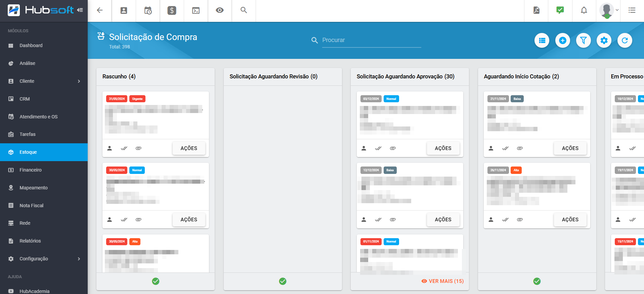Open the filter funnel button
644x294 pixels.
point(584,40)
